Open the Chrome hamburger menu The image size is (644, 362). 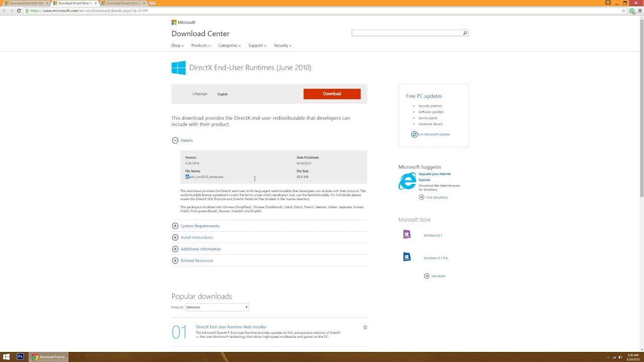[x=639, y=11]
